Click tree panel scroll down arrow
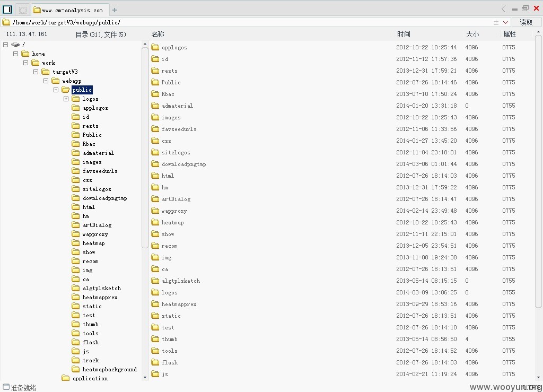543x392 pixels. [145, 378]
